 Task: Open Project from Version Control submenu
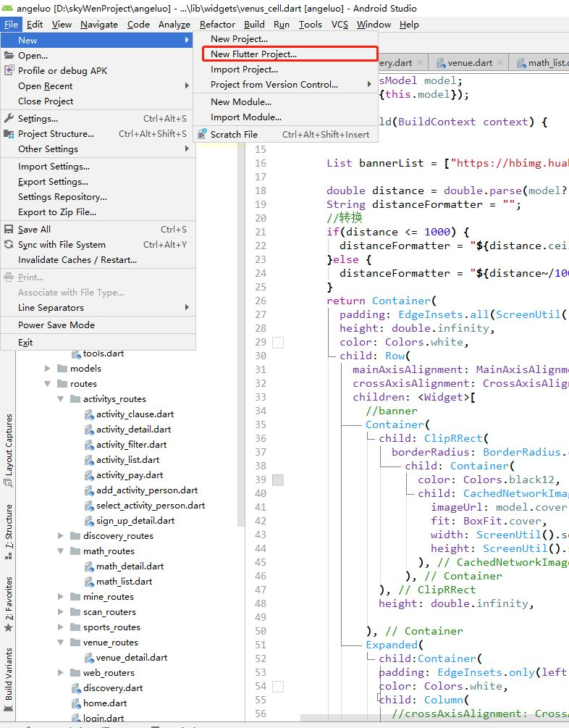[x=286, y=85]
